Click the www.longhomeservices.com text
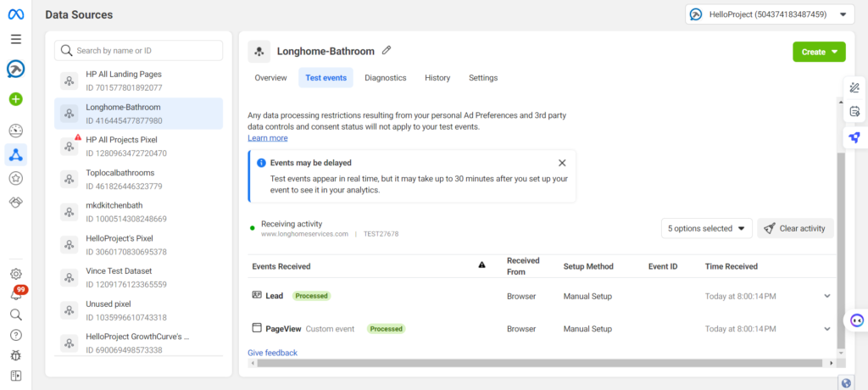 (304, 234)
